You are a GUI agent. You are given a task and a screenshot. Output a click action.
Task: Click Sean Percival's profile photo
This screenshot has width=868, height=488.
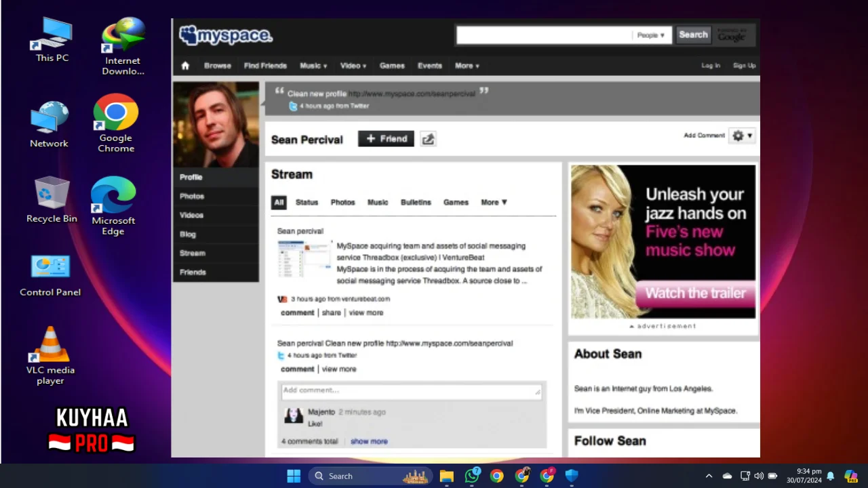click(216, 124)
